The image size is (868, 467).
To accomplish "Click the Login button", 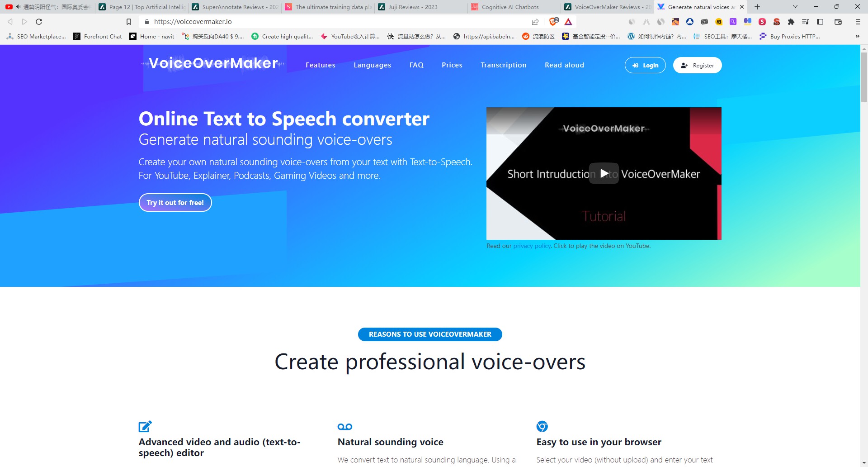I will (x=645, y=65).
